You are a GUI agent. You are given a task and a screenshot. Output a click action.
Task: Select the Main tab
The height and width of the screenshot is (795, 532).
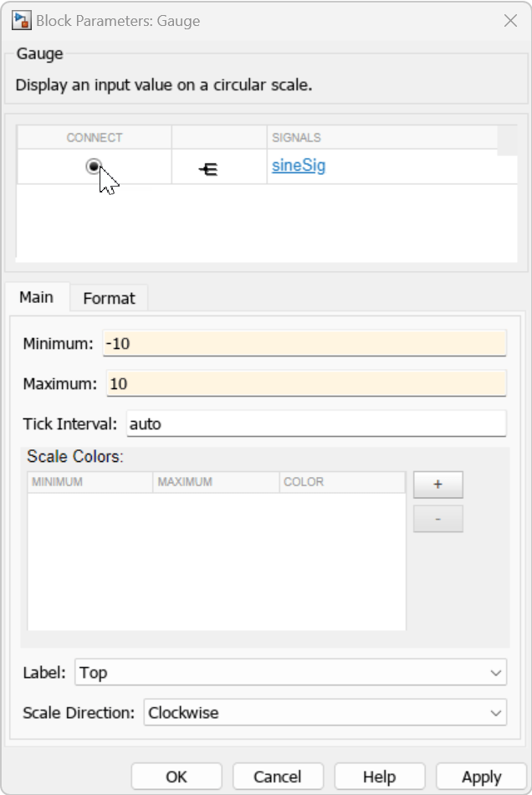tap(37, 297)
